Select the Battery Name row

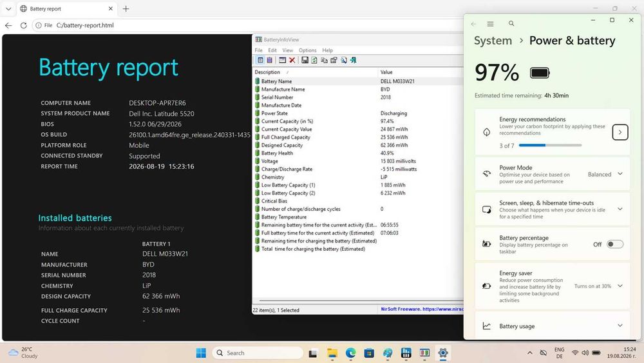(x=358, y=81)
